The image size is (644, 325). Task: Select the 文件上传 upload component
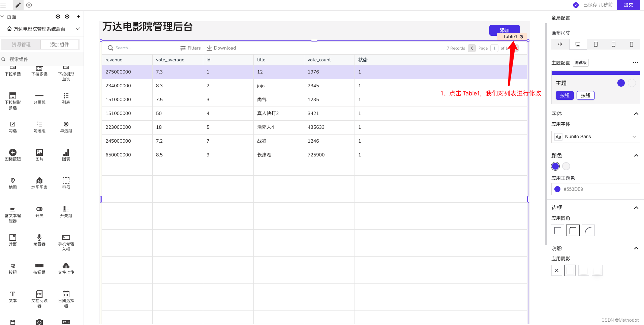coord(66,268)
